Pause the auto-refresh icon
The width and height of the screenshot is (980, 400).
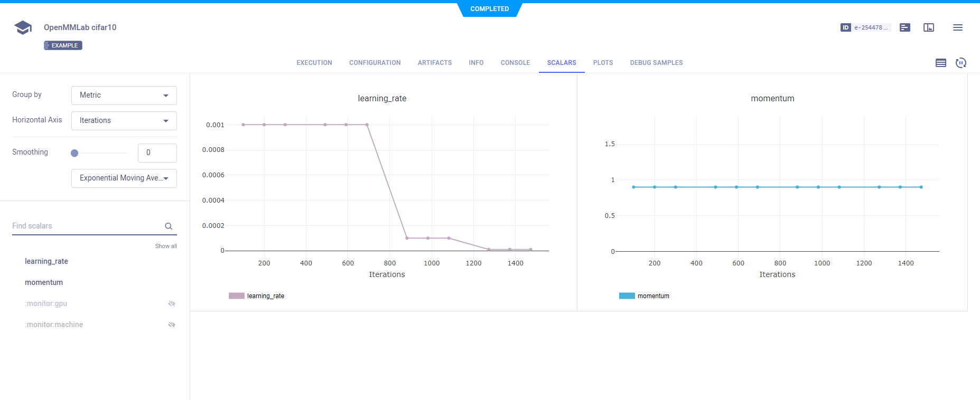(x=960, y=63)
